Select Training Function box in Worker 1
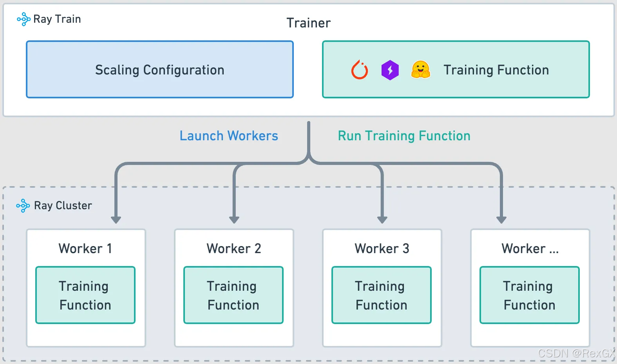 pyautogui.click(x=85, y=295)
